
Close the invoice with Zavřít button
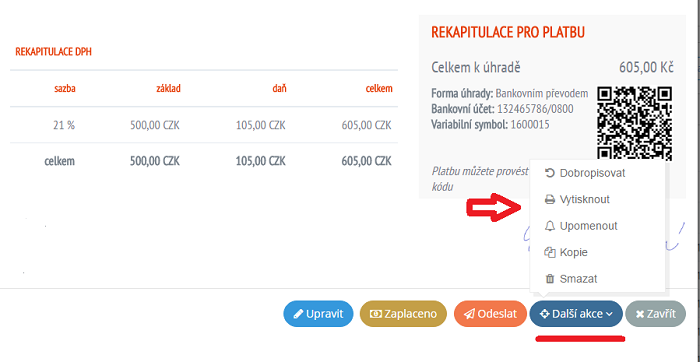[x=655, y=314]
